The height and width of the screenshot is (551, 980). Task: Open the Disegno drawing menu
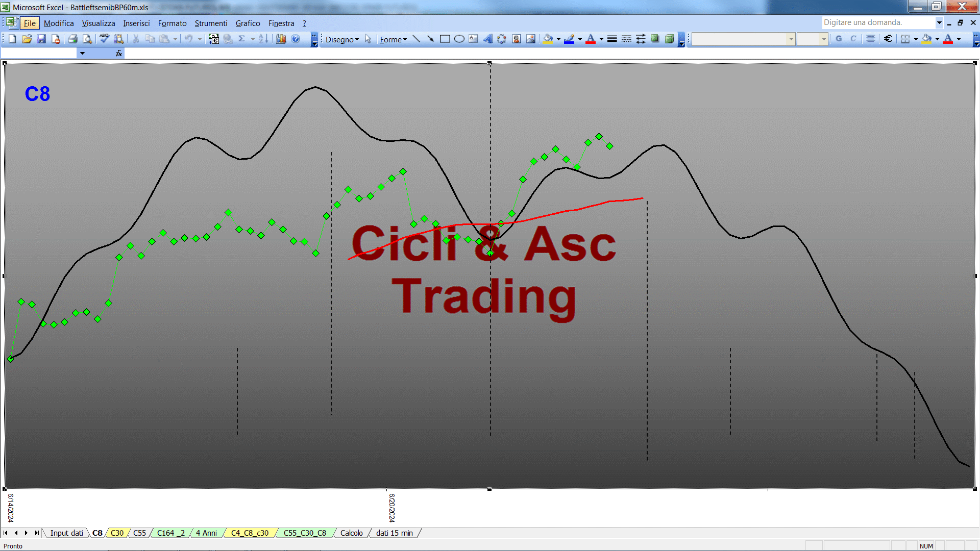pyautogui.click(x=342, y=39)
